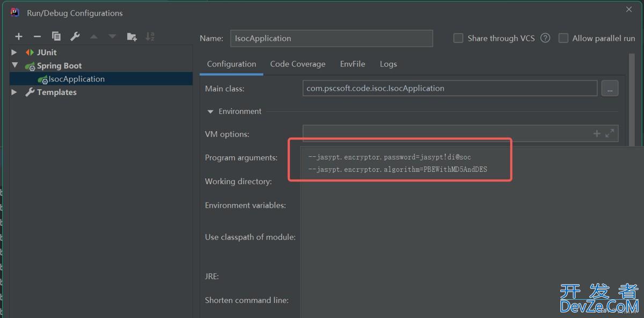Click the Create New Folder icon

[131, 37]
